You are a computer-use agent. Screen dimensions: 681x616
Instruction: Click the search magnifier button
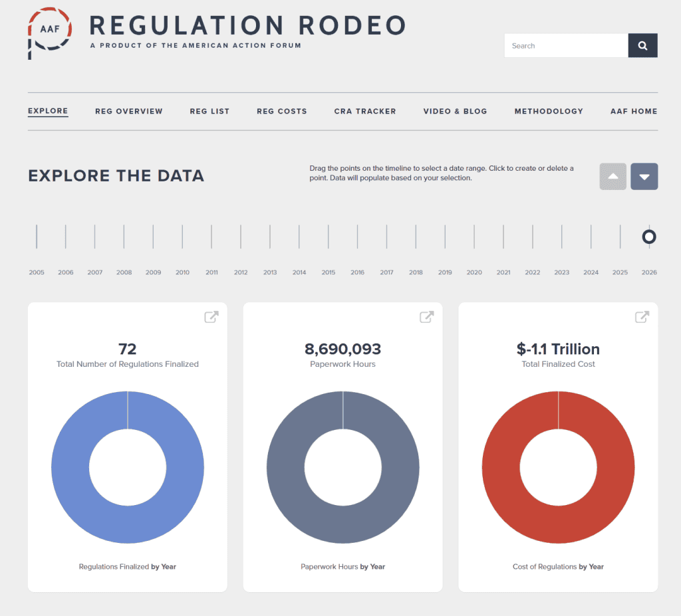pyautogui.click(x=642, y=46)
